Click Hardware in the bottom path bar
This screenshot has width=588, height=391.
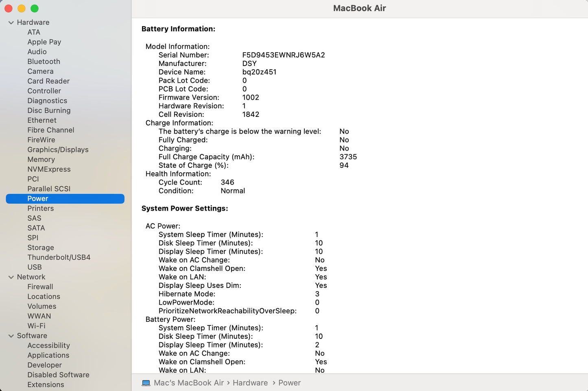[250, 383]
